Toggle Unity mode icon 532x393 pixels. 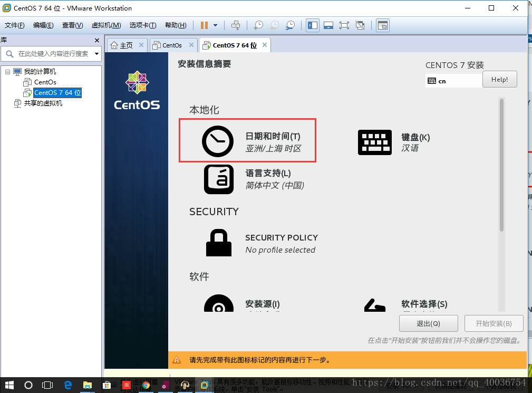click(x=360, y=25)
